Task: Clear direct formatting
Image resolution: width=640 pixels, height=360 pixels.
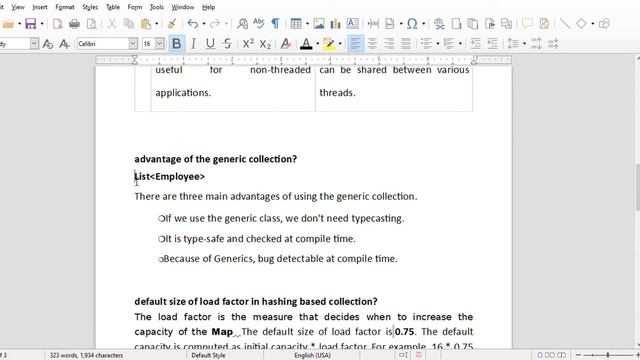Action: tap(286, 44)
